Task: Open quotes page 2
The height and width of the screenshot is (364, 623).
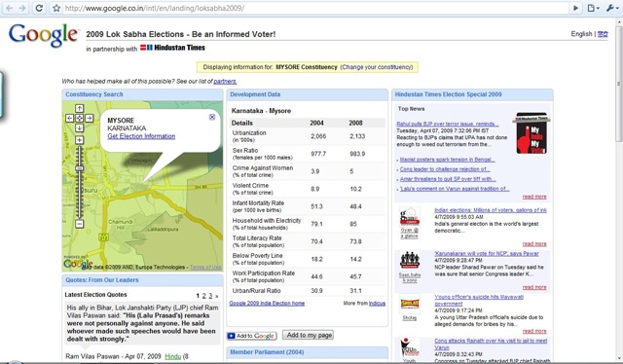Action: [x=203, y=296]
